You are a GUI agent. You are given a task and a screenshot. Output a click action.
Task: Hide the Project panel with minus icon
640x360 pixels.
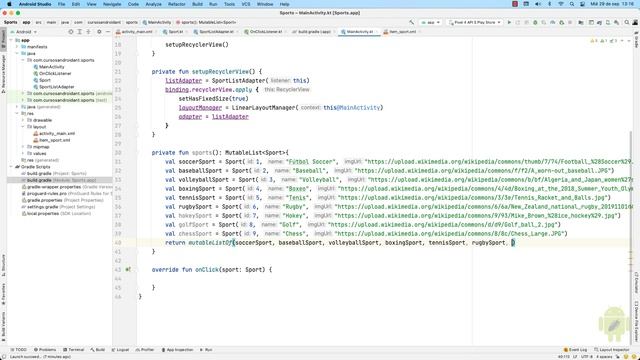(x=108, y=32)
